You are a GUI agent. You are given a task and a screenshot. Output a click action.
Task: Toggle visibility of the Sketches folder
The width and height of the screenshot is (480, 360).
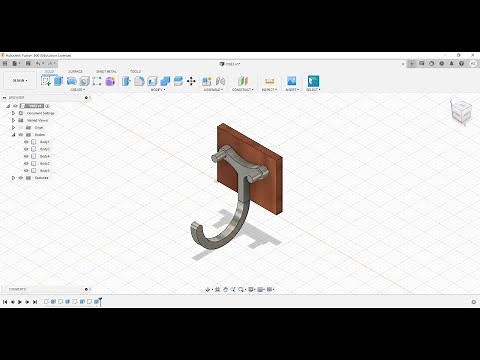[x=21, y=178]
